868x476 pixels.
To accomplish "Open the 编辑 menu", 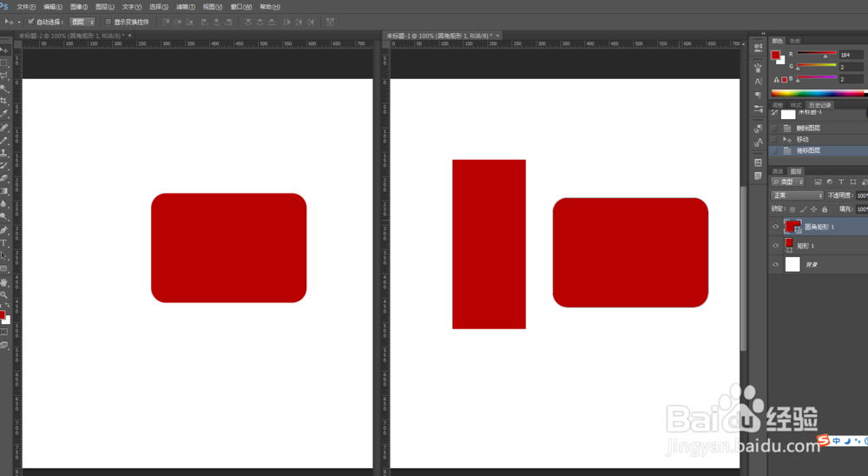I will coord(53,7).
